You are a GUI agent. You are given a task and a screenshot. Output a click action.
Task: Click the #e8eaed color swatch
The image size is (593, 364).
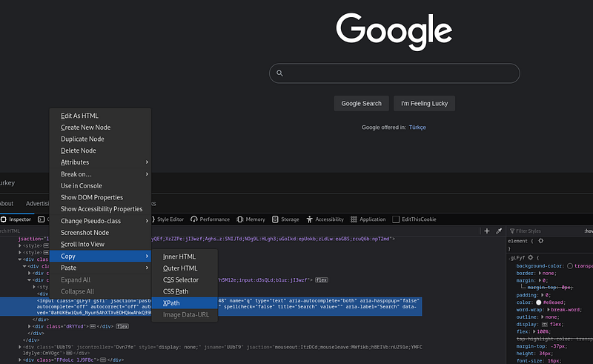coord(539,302)
